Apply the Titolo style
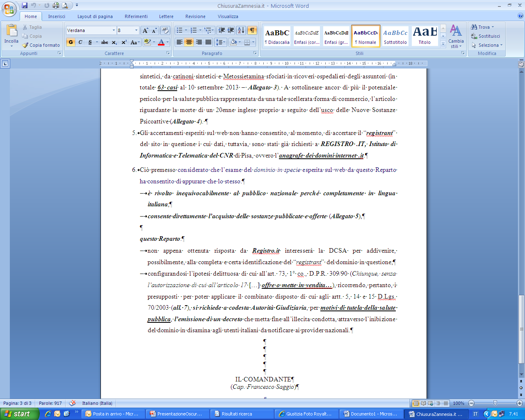This screenshot has height=420, width=525. click(x=425, y=36)
